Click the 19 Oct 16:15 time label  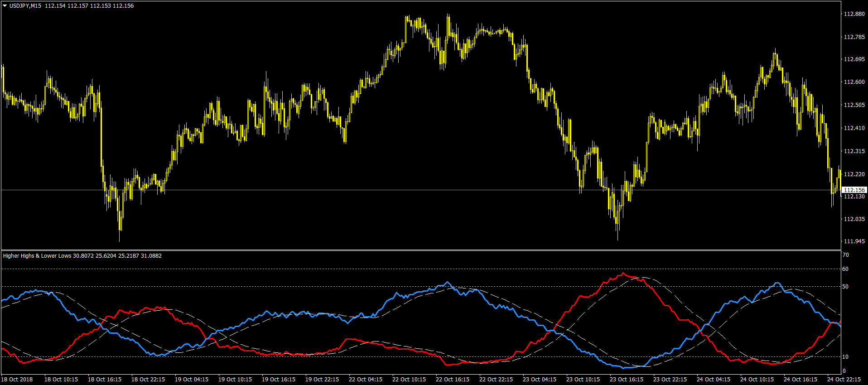click(279, 380)
